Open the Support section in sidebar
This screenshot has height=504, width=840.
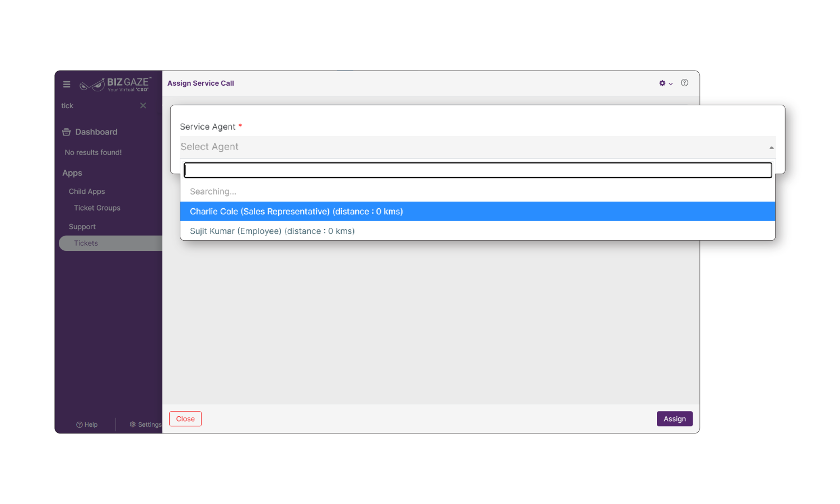pyautogui.click(x=82, y=227)
